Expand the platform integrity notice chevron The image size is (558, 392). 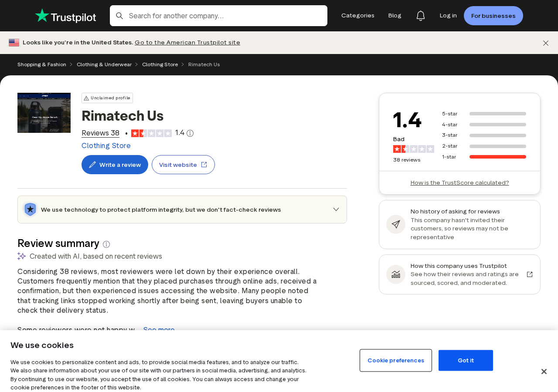[336, 210]
